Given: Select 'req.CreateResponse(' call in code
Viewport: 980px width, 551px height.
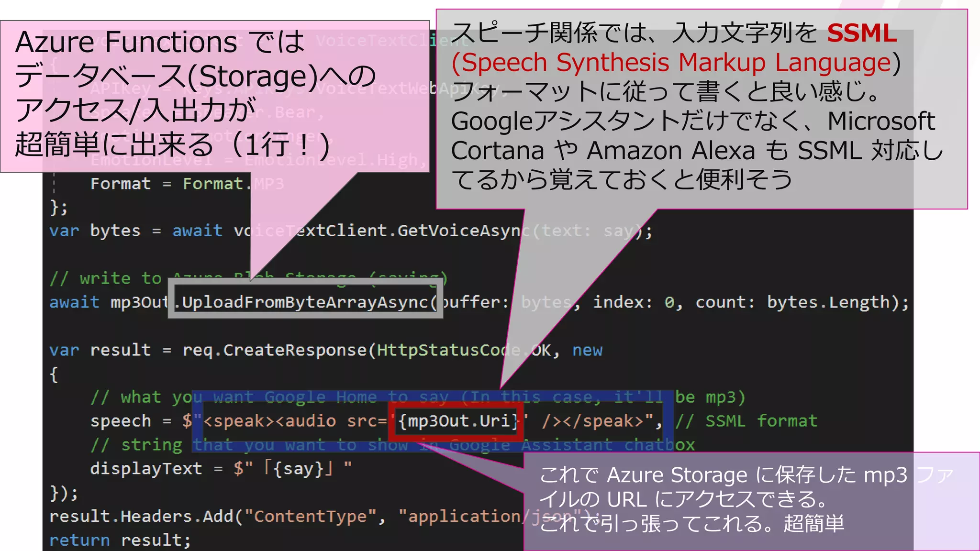Looking at the screenshot, I should pos(279,350).
